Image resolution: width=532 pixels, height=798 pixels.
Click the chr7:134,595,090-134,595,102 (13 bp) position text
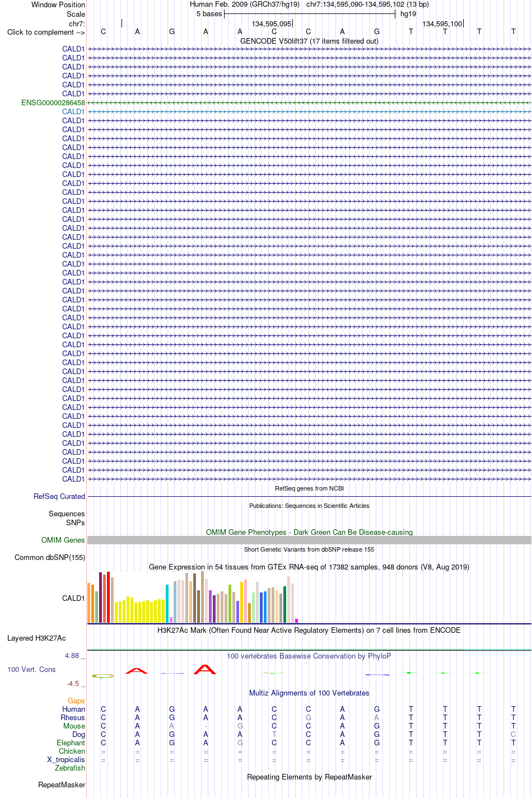(x=367, y=4)
